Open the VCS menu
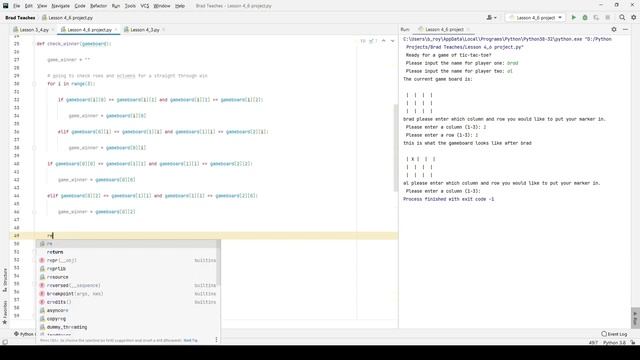Screen dimensions: 640x360 [145, 6]
